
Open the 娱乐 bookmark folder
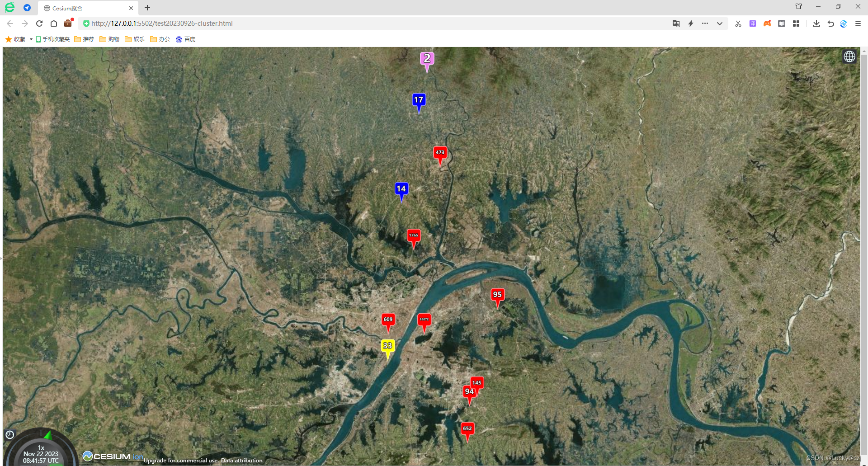click(x=135, y=39)
